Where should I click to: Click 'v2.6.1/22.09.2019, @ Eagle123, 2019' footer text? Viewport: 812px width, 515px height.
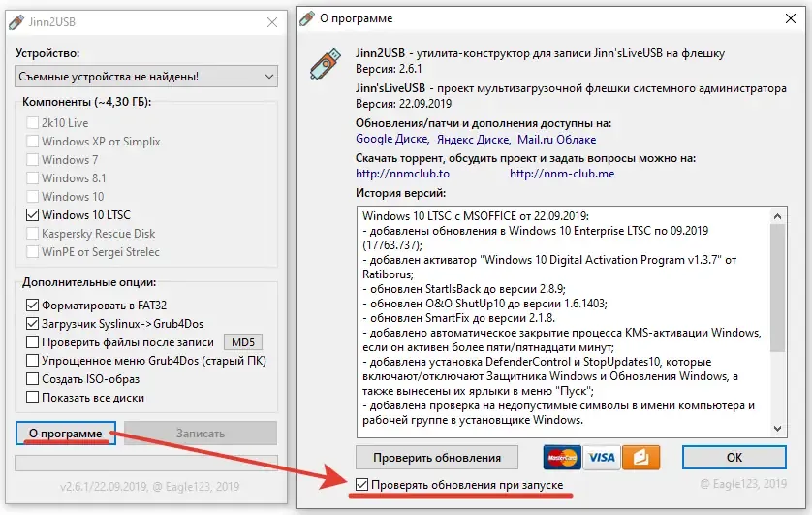click(149, 487)
